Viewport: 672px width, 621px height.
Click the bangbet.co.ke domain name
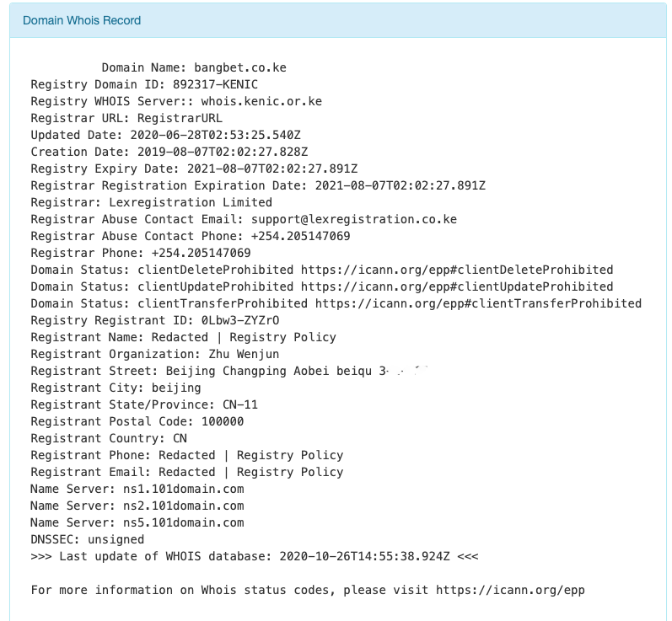240,67
